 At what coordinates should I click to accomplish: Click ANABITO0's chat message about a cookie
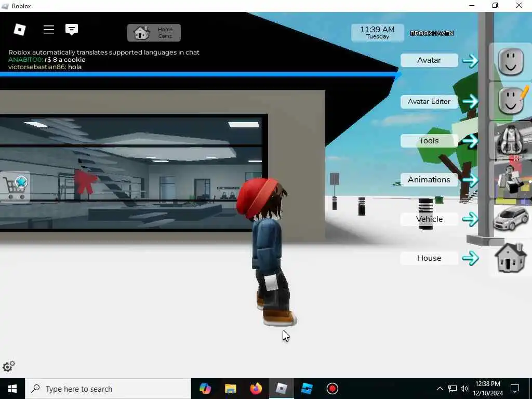point(47,60)
